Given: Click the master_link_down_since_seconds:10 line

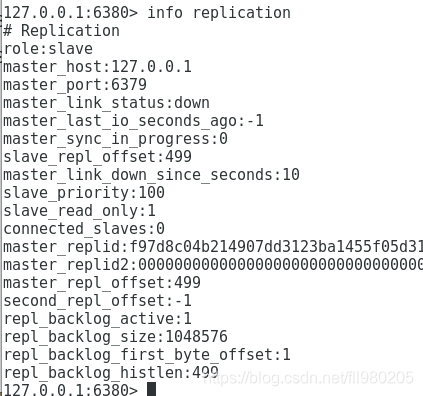Looking at the screenshot, I should click(x=151, y=175).
